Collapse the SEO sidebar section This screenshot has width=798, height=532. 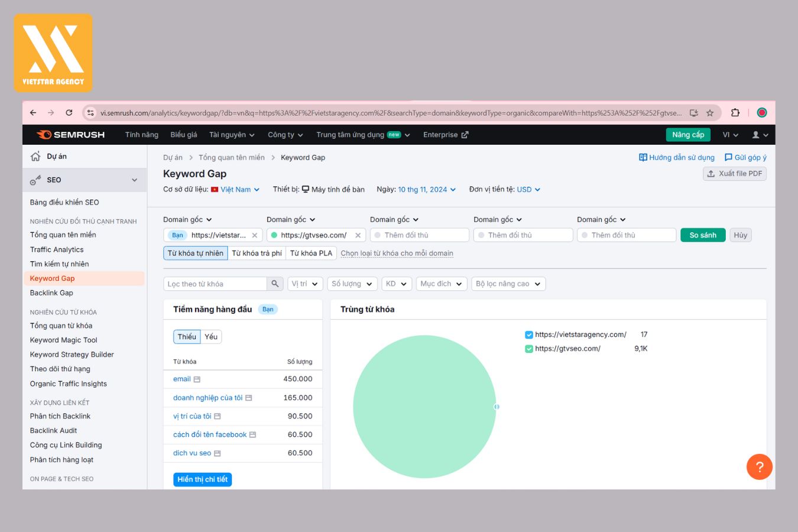[x=134, y=180]
